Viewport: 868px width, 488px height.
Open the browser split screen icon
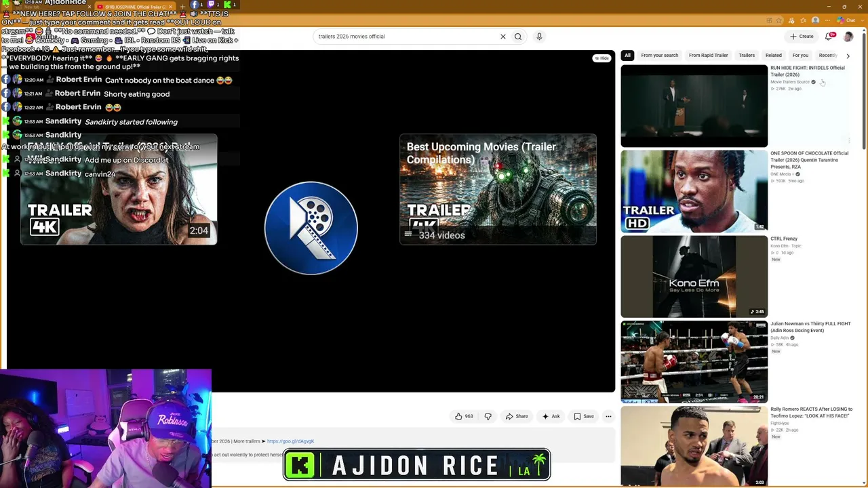768,20
